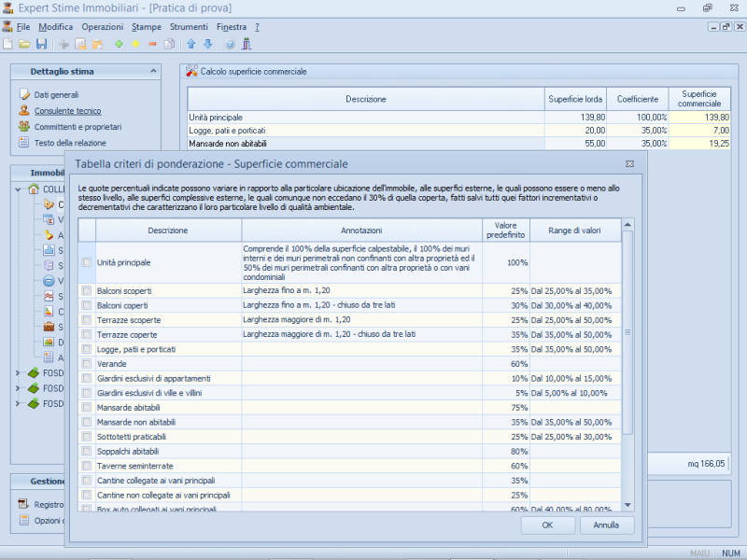The width and height of the screenshot is (747, 560).
Task: Click the mq 166,05 total value
Action: (706, 463)
